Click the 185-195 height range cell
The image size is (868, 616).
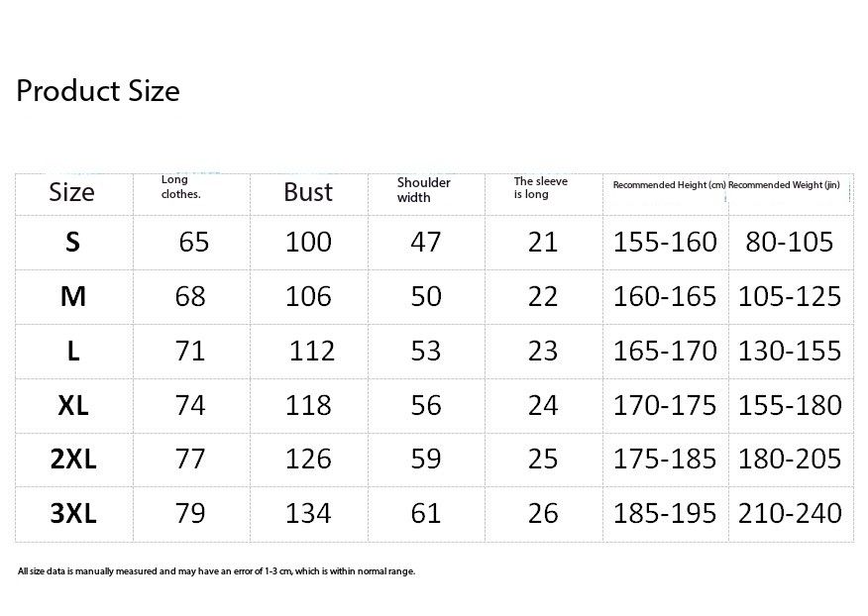point(664,514)
